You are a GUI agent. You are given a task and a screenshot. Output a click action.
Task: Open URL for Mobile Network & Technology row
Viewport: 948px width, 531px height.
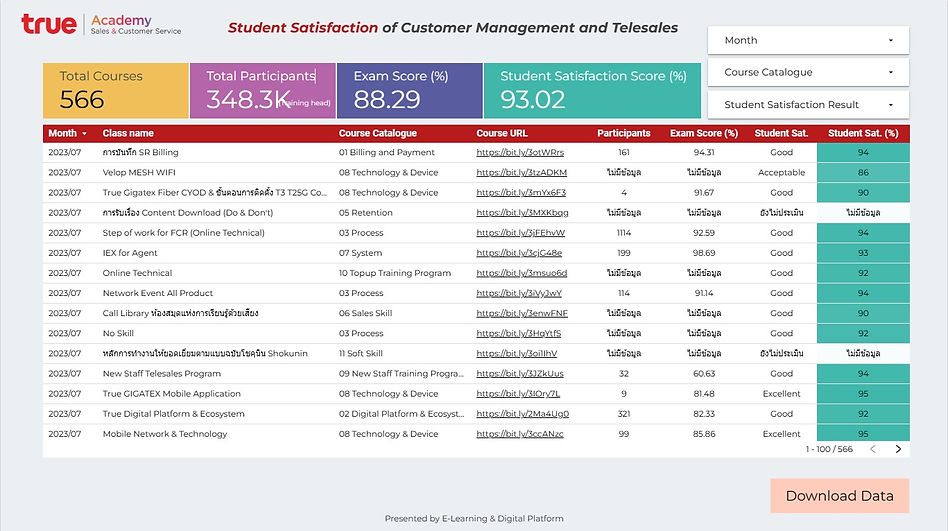(x=519, y=434)
